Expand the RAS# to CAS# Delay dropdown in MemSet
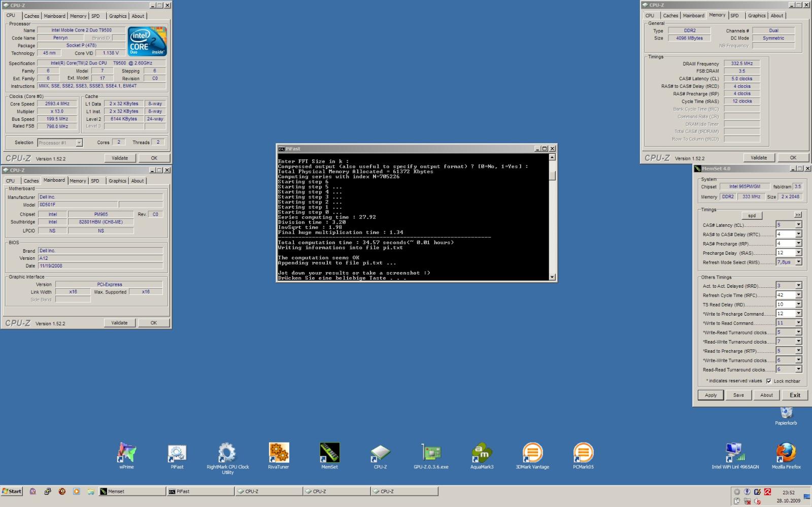Screen dimensions: 812x507 pyautogui.click(x=798, y=234)
